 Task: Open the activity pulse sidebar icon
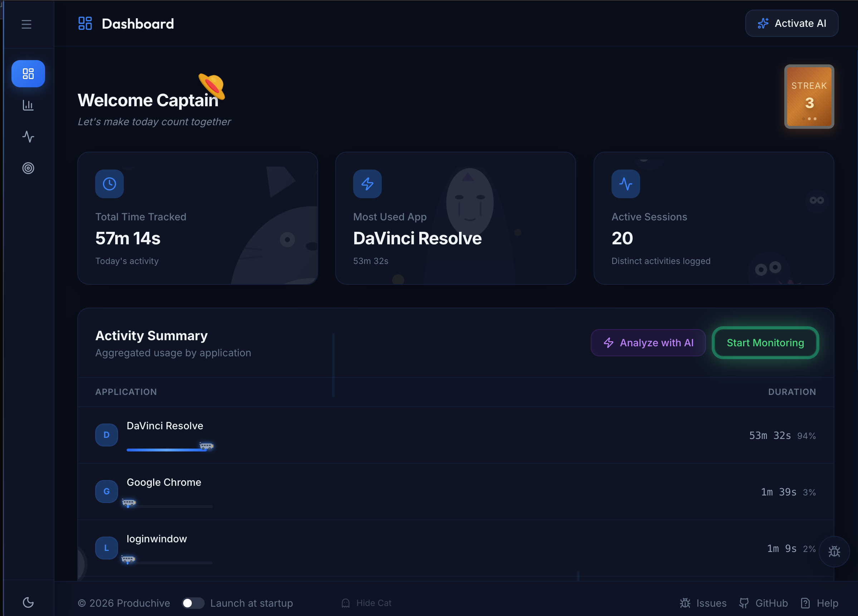point(28,137)
